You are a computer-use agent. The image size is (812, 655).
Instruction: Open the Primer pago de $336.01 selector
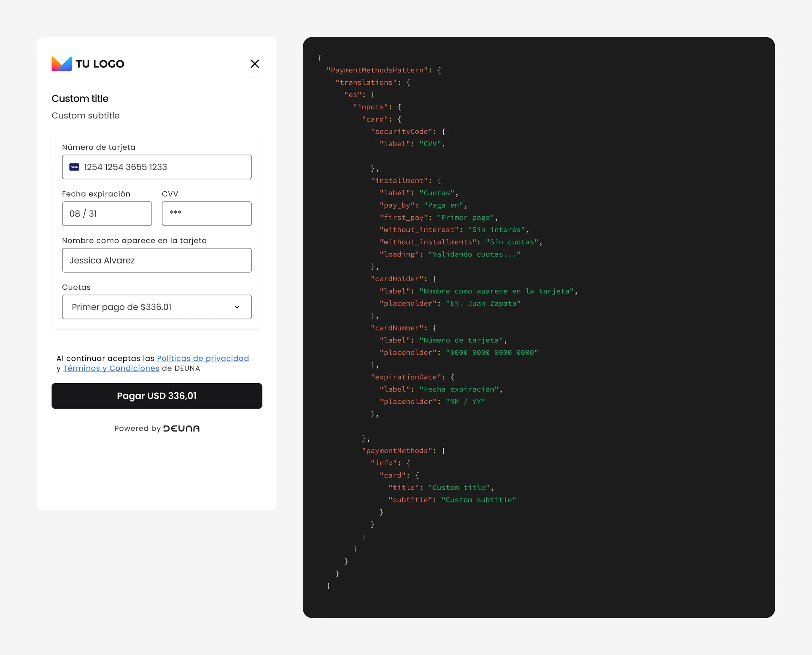157,307
